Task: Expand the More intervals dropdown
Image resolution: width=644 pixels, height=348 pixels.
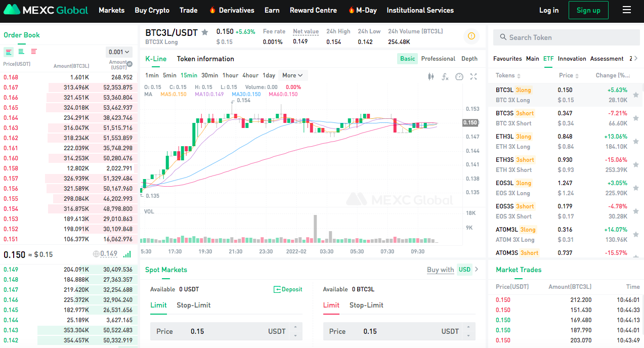Action: tap(293, 75)
